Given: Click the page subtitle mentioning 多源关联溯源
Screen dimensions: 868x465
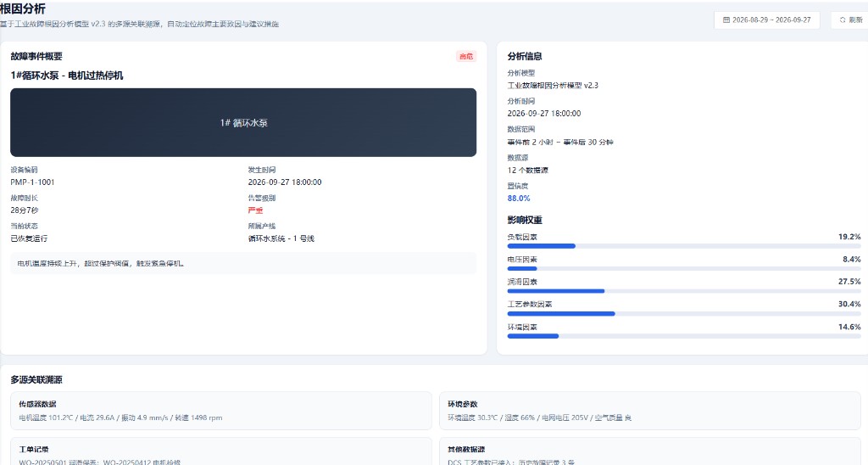Looking at the screenshot, I should (140, 25).
